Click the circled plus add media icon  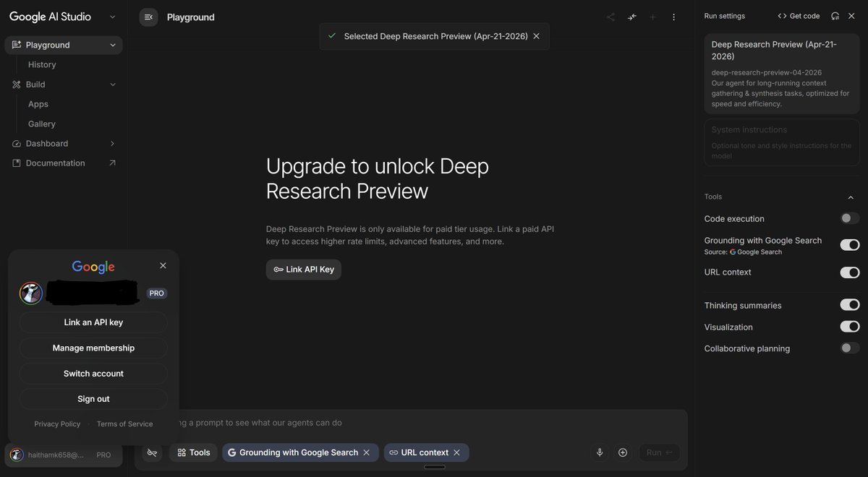[x=623, y=452]
